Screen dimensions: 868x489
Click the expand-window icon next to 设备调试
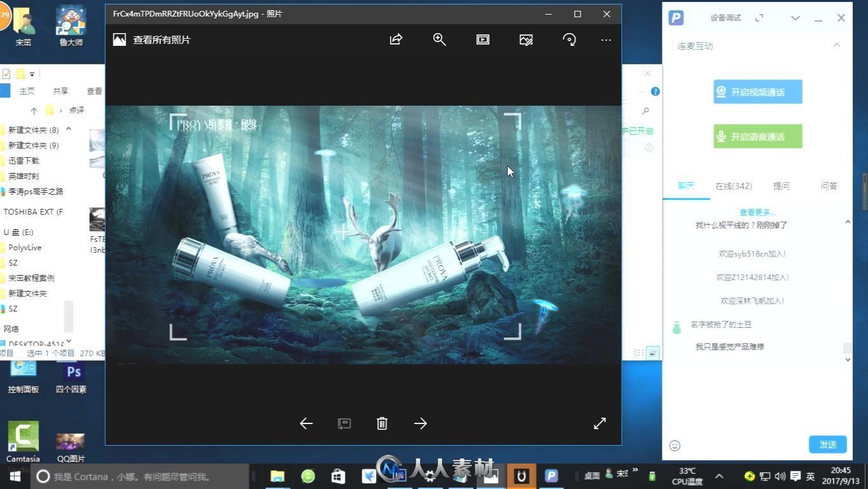(759, 18)
